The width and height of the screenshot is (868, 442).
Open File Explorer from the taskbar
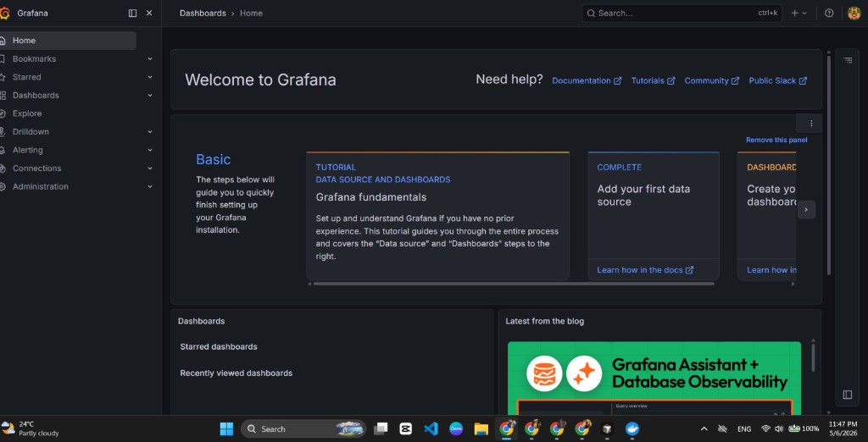pyautogui.click(x=481, y=428)
